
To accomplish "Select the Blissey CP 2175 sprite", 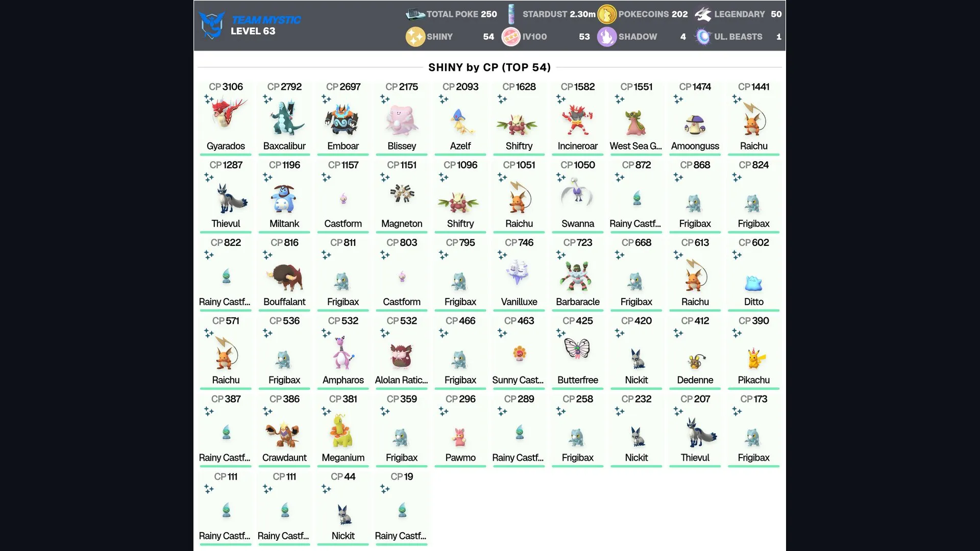I will tap(402, 120).
